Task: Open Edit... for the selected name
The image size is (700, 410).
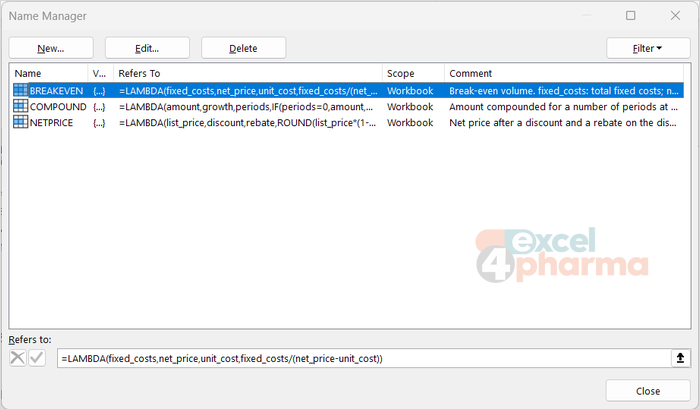Action: tap(147, 48)
